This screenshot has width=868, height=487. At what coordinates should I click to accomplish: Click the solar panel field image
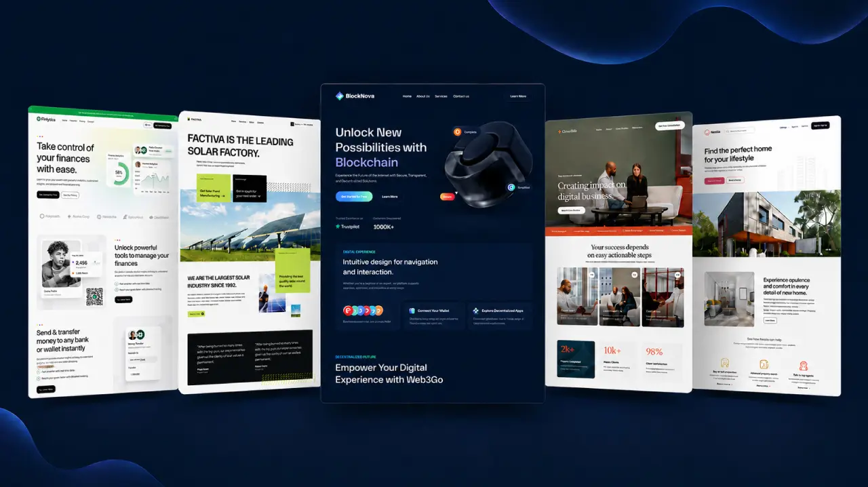pyautogui.click(x=250, y=227)
